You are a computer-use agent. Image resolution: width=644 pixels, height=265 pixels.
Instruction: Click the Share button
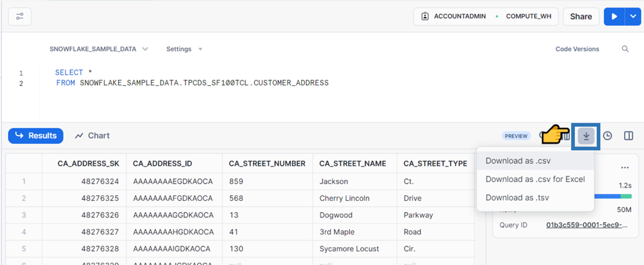click(581, 16)
